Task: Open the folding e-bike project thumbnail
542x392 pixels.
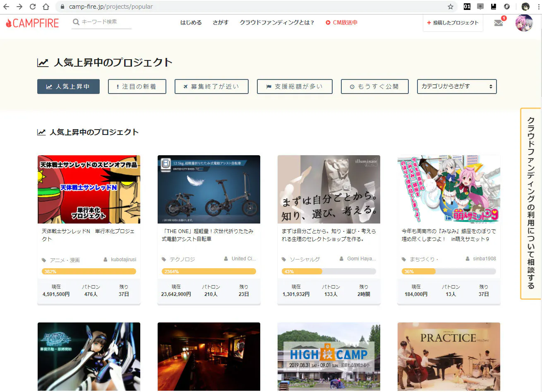Action: pyautogui.click(x=209, y=190)
